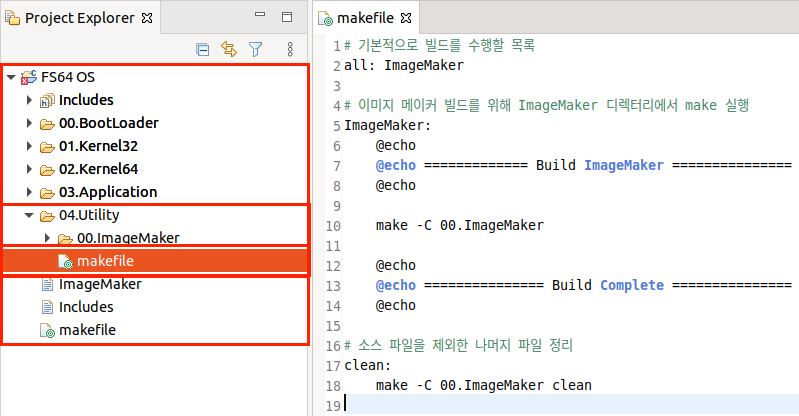Viewport: 799px width, 416px height.
Task: Click the 'Build Complete' echo line
Action: coord(583,285)
